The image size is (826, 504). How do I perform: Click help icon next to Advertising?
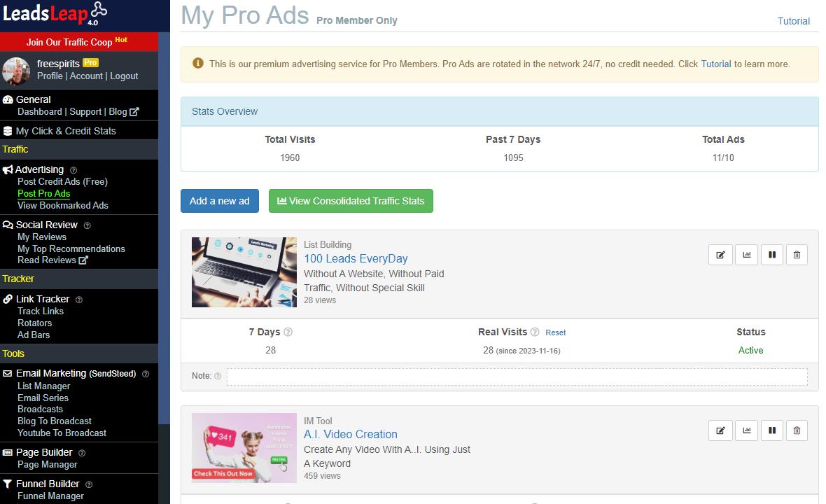[x=73, y=170]
